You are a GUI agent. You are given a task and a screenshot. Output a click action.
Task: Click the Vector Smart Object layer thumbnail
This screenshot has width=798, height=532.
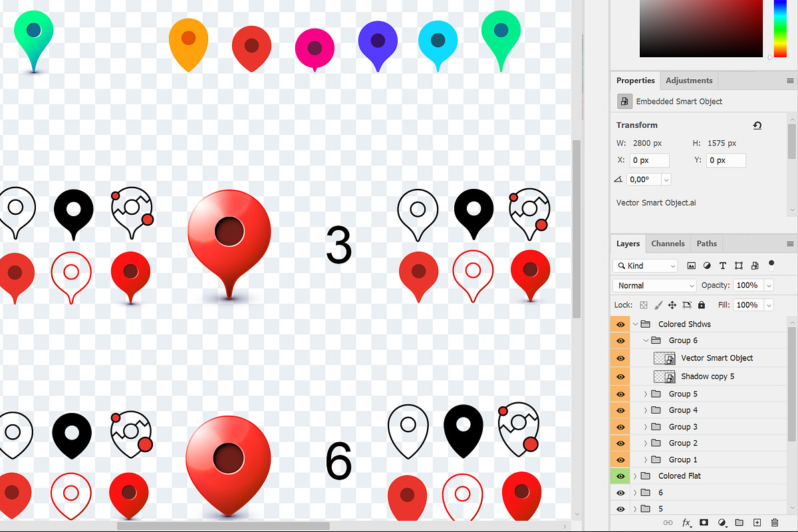coord(664,358)
